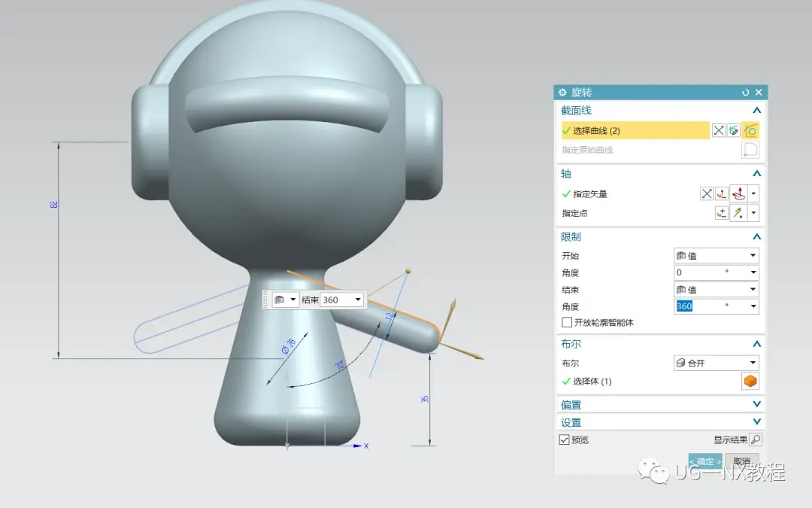Open the end angle value dropdown arrow
The height and width of the screenshot is (508, 812).
coord(753,306)
